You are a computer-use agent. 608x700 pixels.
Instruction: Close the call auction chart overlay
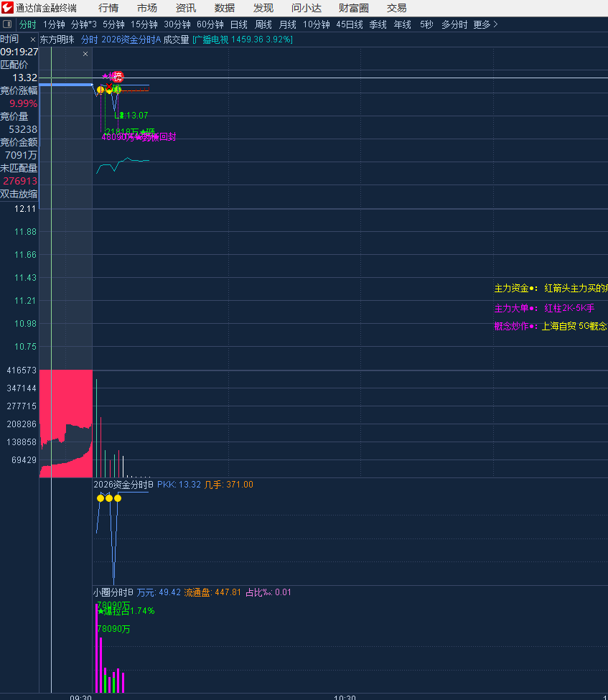pos(85,54)
